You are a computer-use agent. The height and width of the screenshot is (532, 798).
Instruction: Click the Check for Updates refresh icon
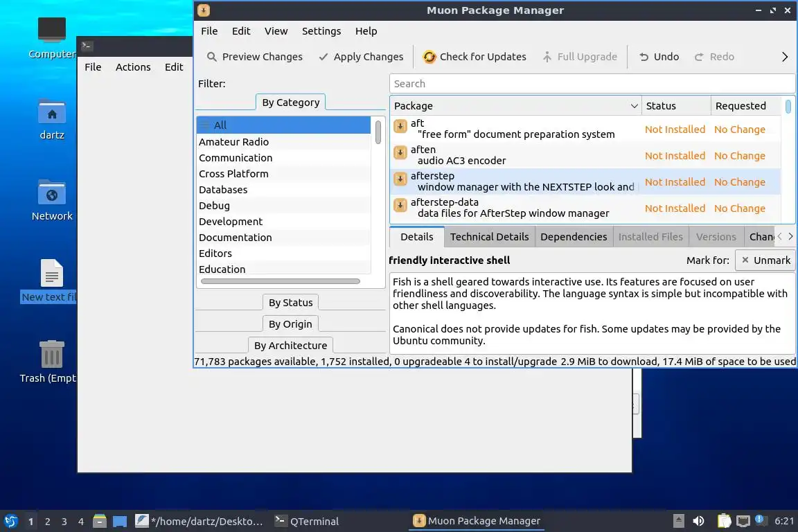click(429, 57)
